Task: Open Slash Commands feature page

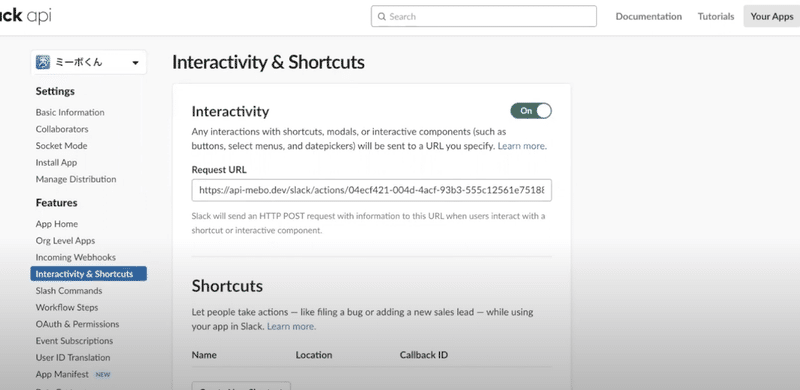Action: pyautogui.click(x=69, y=291)
